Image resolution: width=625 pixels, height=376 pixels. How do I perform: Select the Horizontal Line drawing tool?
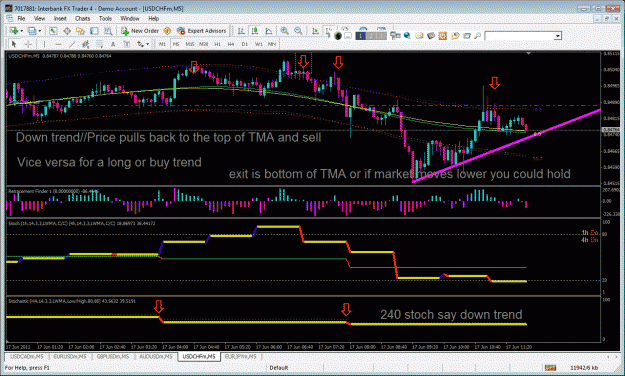58,44
